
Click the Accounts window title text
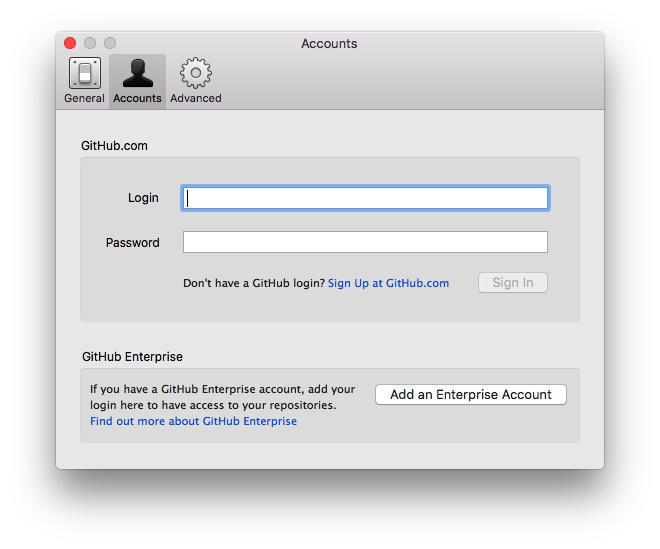(329, 44)
